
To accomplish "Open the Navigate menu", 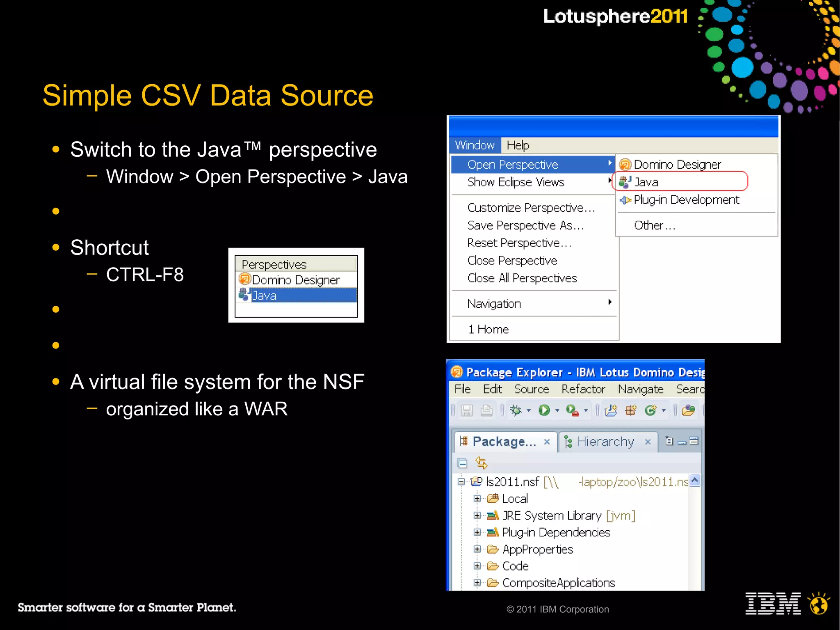I will click(641, 389).
